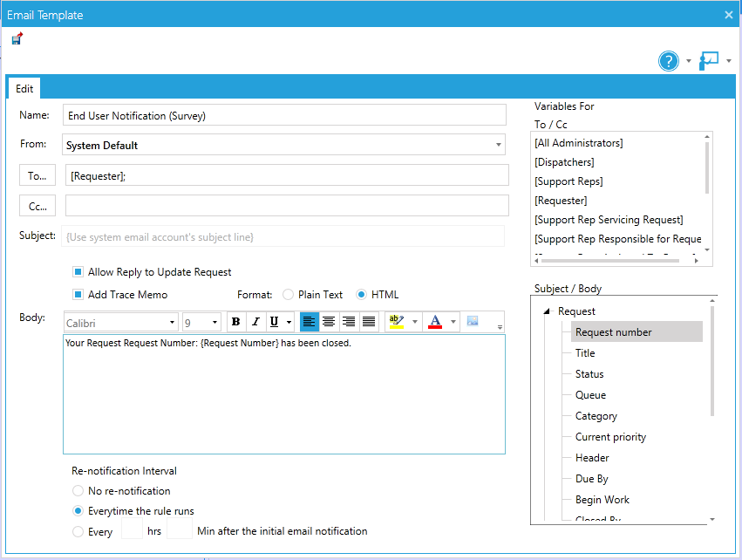Insert an image into the body
The image size is (742, 560).
(473, 321)
